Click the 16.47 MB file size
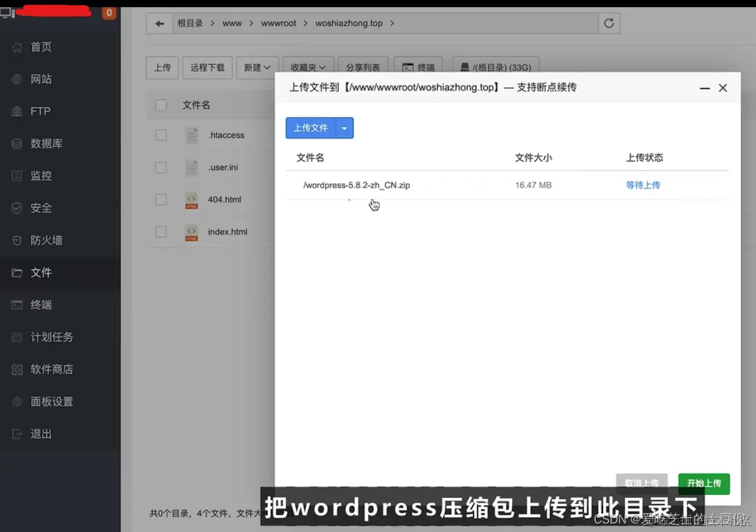The width and height of the screenshot is (756, 532). (x=533, y=185)
